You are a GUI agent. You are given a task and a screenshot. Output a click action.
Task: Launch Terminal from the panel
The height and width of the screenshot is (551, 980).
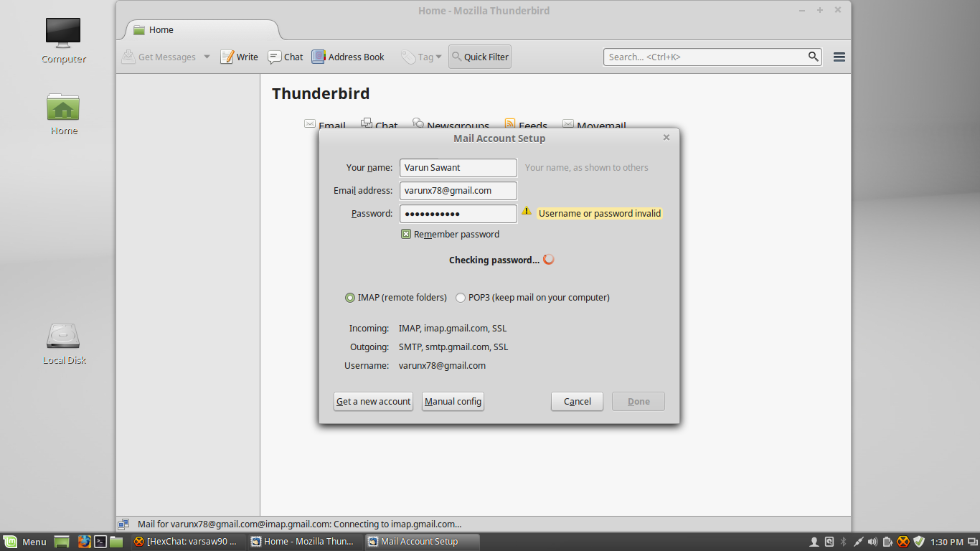pyautogui.click(x=101, y=542)
